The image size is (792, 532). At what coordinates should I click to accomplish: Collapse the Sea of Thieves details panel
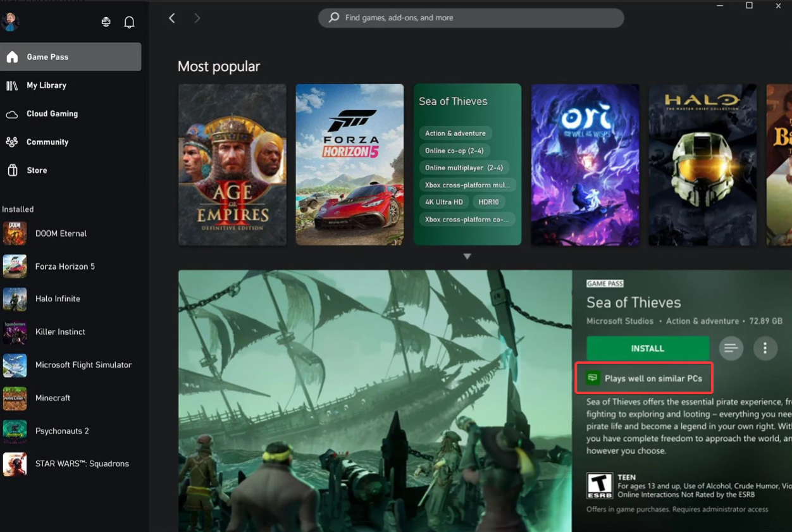coord(467,256)
